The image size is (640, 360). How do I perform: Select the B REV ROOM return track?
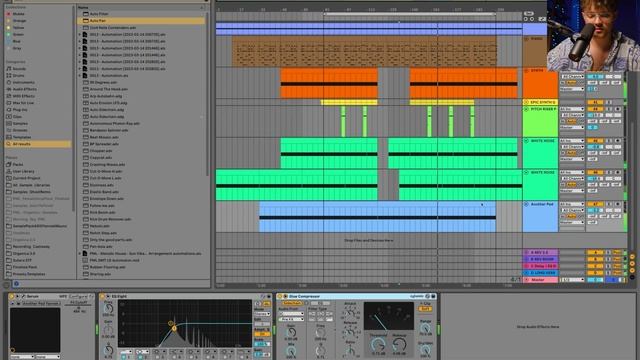click(x=540, y=259)
